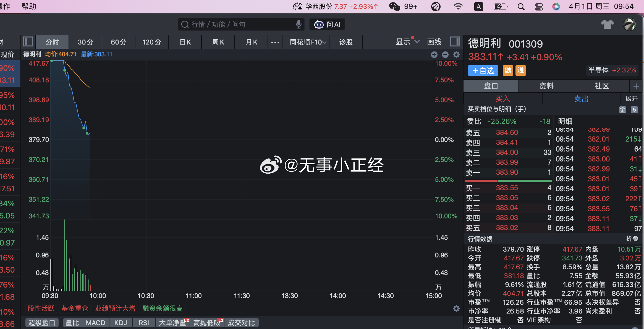Toggle the 5-level depth button
This screenshot has width=644, height=329.
click(x=634, y=110)
